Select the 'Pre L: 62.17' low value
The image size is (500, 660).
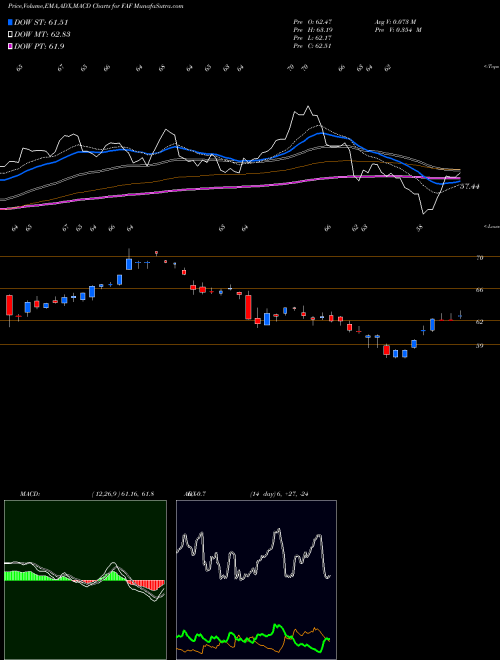(313, 38)
